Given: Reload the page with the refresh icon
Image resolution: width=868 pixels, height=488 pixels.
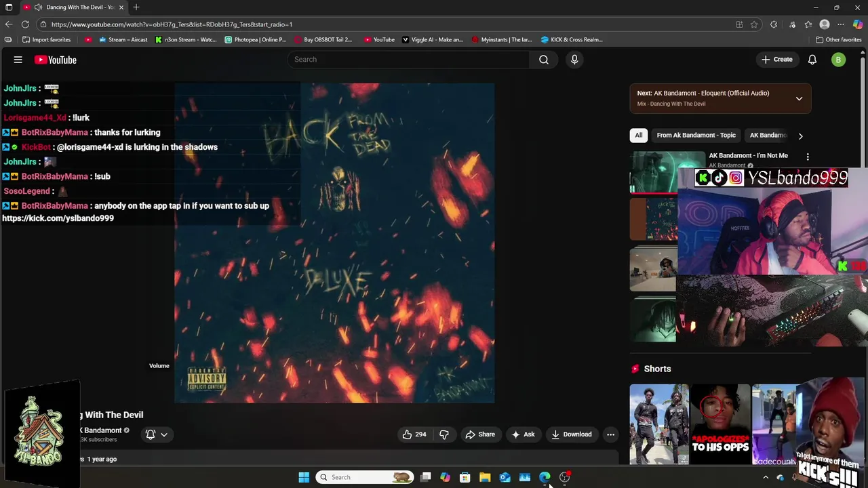Looking at the screenshot, I should point(26,24).
